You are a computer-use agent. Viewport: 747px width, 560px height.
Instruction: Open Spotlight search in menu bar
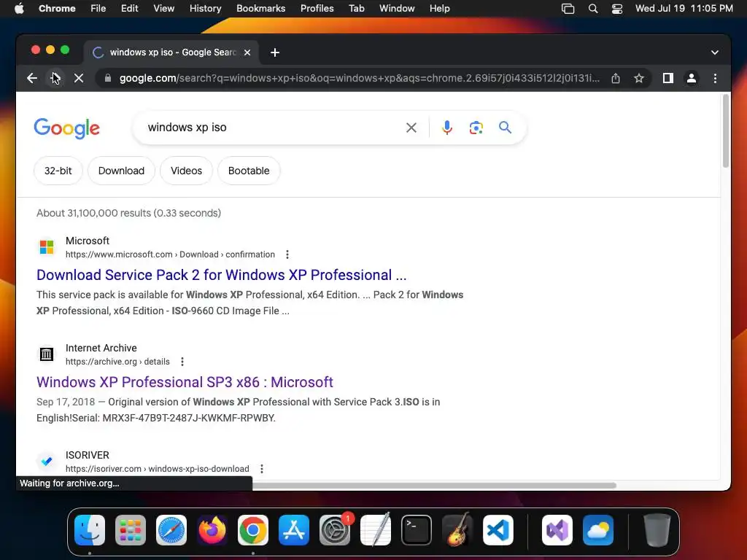tap(593, 9)
